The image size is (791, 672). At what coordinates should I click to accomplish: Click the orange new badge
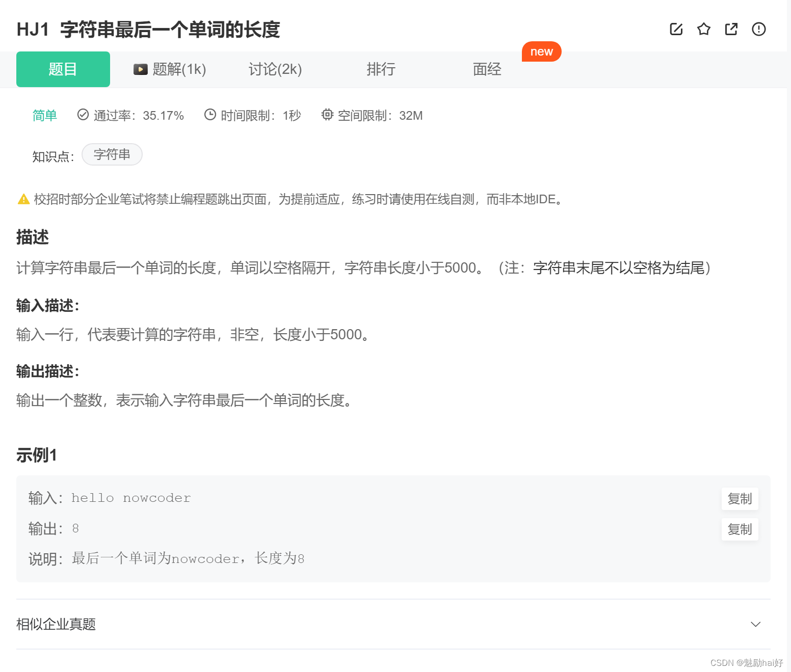[x=541, y=51]
